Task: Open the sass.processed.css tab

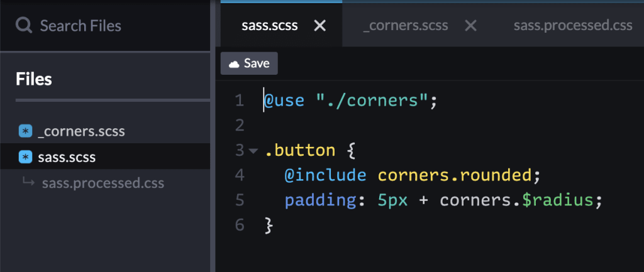Action: [x=573, y=25]
